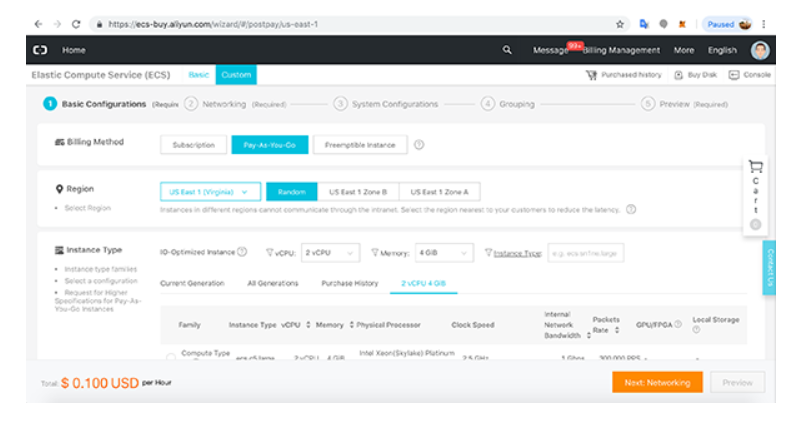800x425 pixels.
Task: Open the Chrome three-dot menu
Action: [x=764, y=24]
